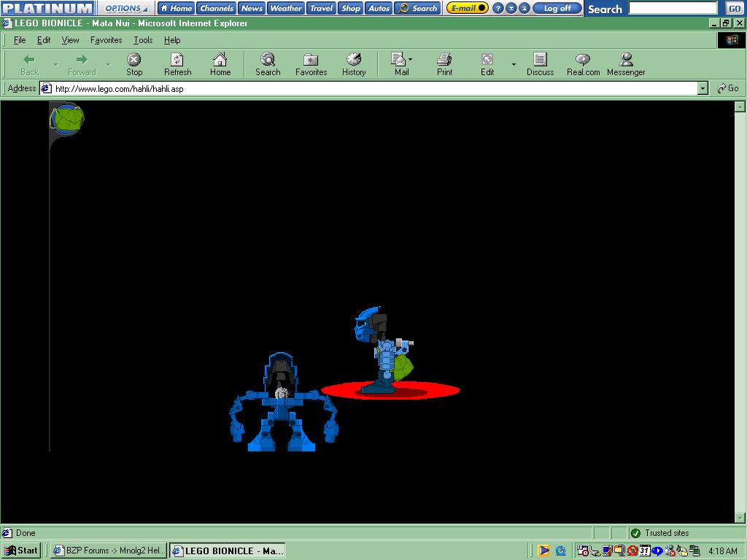Open the Address bar dropdown list

click(x=703, y=88)
